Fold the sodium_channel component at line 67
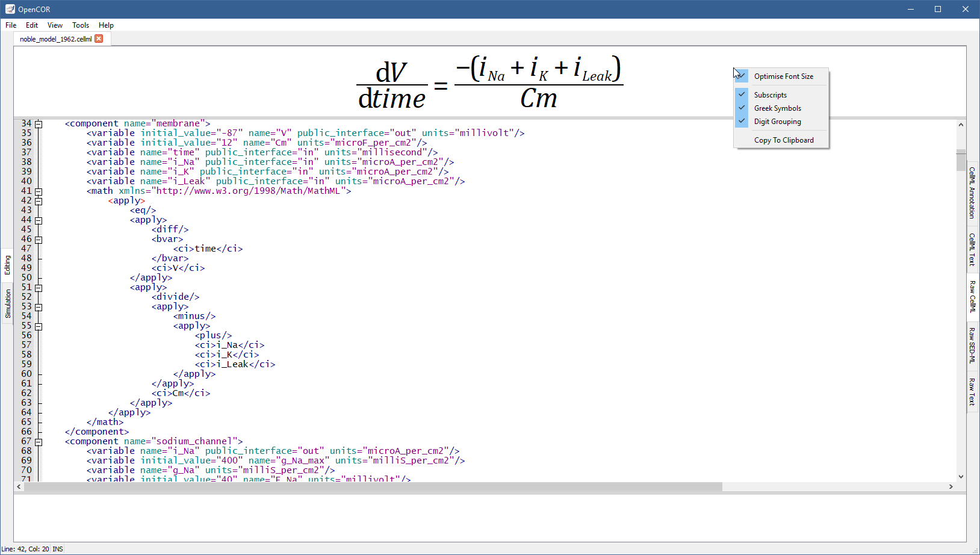The image size is (980, 555). [39, 442]
